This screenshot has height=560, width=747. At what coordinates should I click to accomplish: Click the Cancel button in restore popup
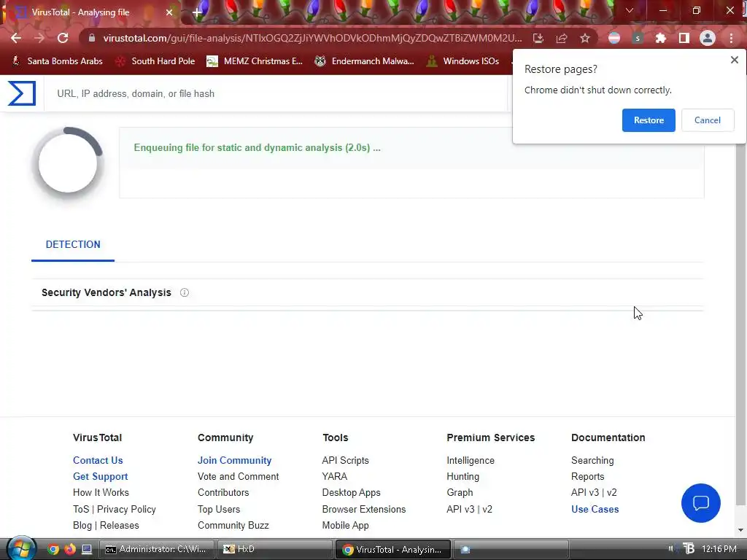708,120
